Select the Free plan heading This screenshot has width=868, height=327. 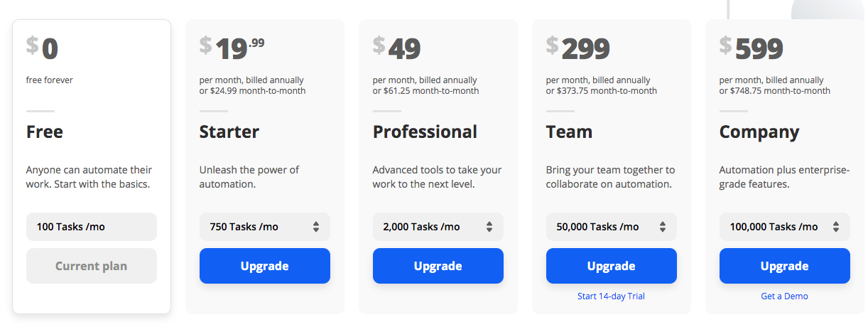pos(45,132)
